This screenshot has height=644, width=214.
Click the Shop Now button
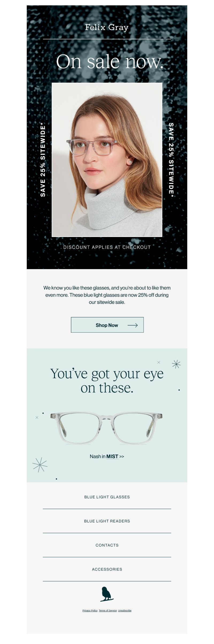click(x=107, y=325)
